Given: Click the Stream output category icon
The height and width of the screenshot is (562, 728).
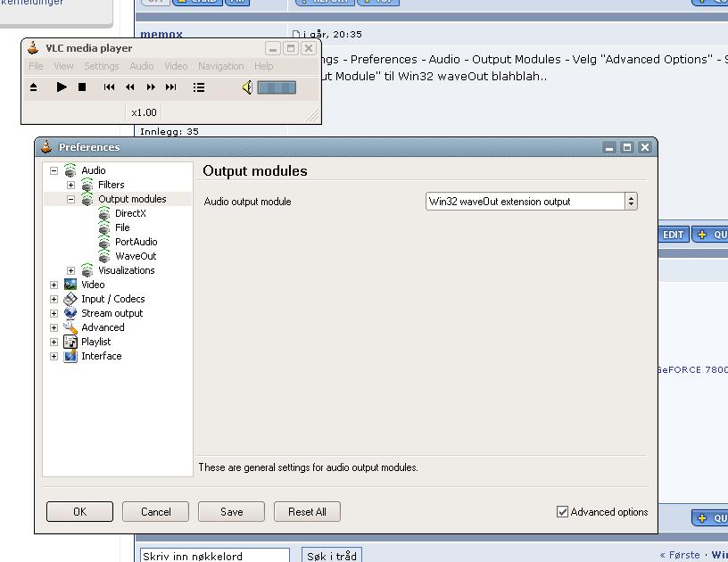Looking at the screenshot, I should pyautogui.click(x=70, y=313).
